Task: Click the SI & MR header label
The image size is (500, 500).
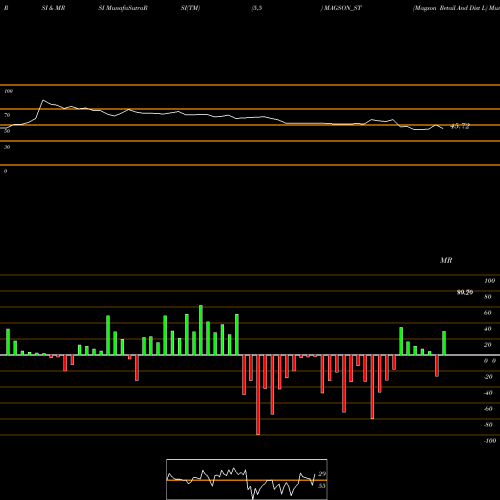Action: point(53,8)
